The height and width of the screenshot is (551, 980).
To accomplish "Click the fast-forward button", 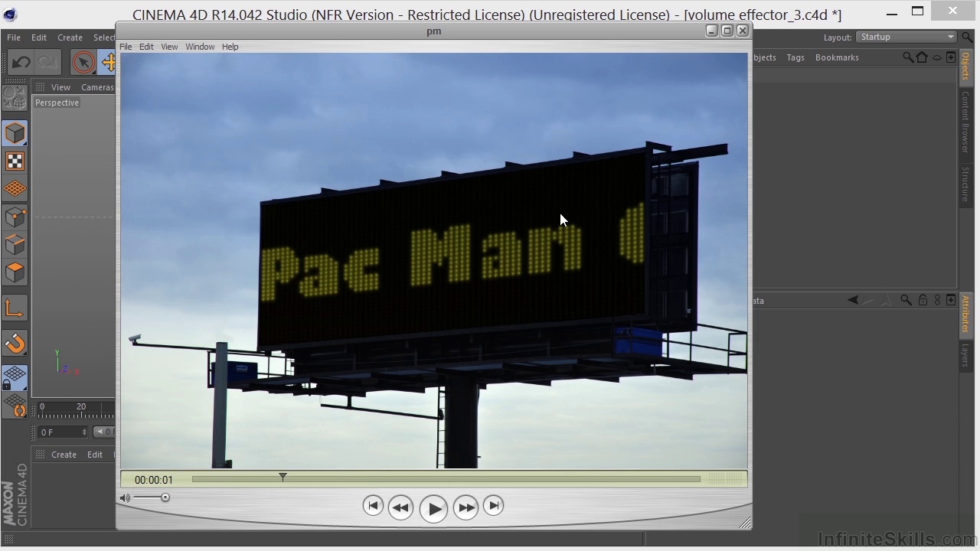I will [x=465, y=507].
